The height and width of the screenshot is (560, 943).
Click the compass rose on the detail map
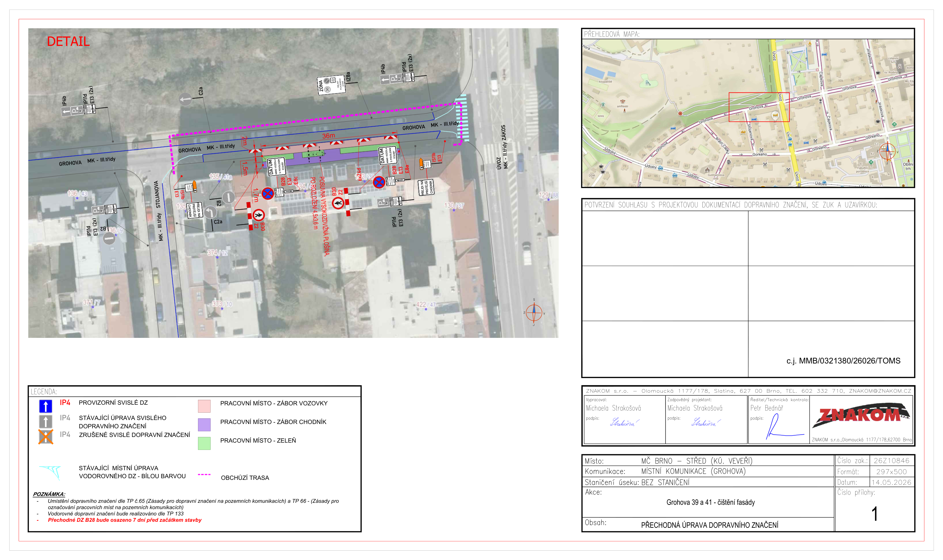534,313
